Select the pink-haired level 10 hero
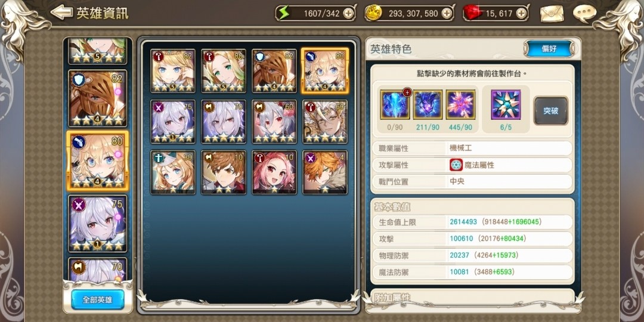Viewport: 644px width, 322px height. [274, 172]
